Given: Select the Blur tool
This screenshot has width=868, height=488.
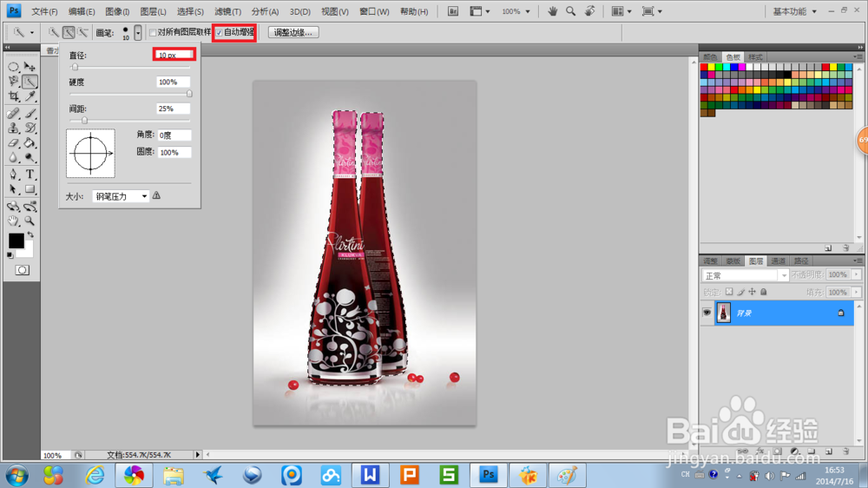Looking at the screenshot, I should point(13,158).
